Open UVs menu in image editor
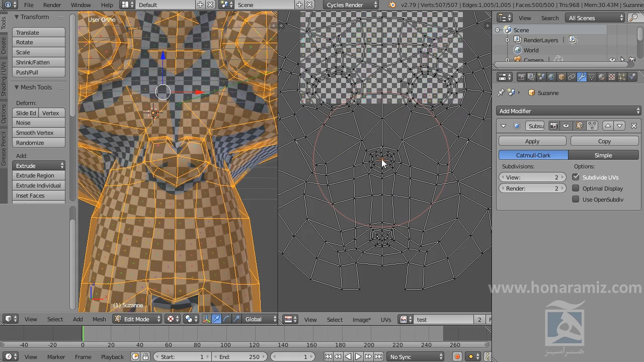Image resolution: width=644 pixels, height=362 pixels. click(x=386, y=319)
